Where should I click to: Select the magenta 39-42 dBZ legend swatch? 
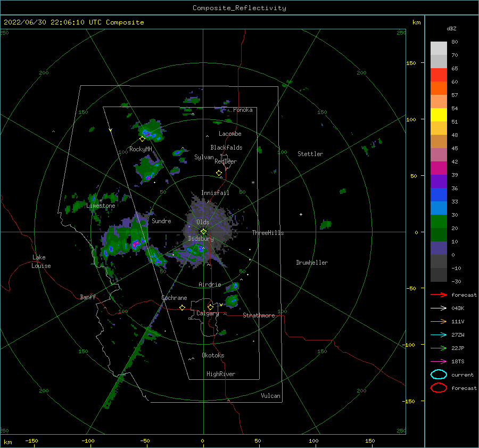439,168
